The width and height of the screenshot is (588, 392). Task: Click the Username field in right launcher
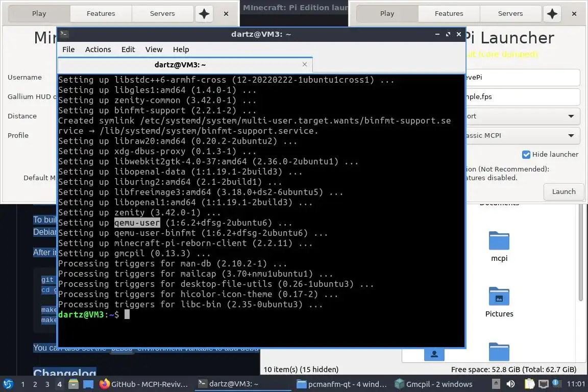[x=522, y=77]
